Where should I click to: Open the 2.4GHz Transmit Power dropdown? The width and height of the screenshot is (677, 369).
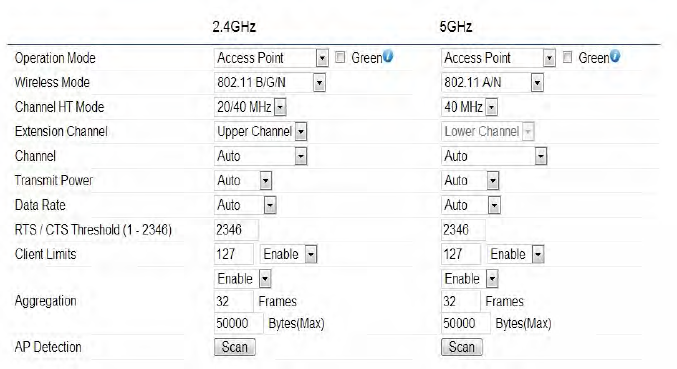point(243,180)
